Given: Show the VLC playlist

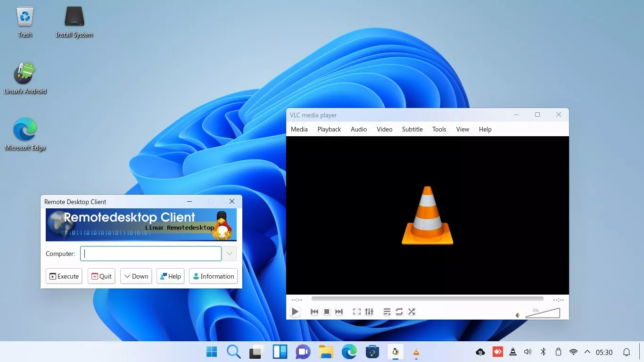Looking at the screenshot, I should tap(387, 312).
